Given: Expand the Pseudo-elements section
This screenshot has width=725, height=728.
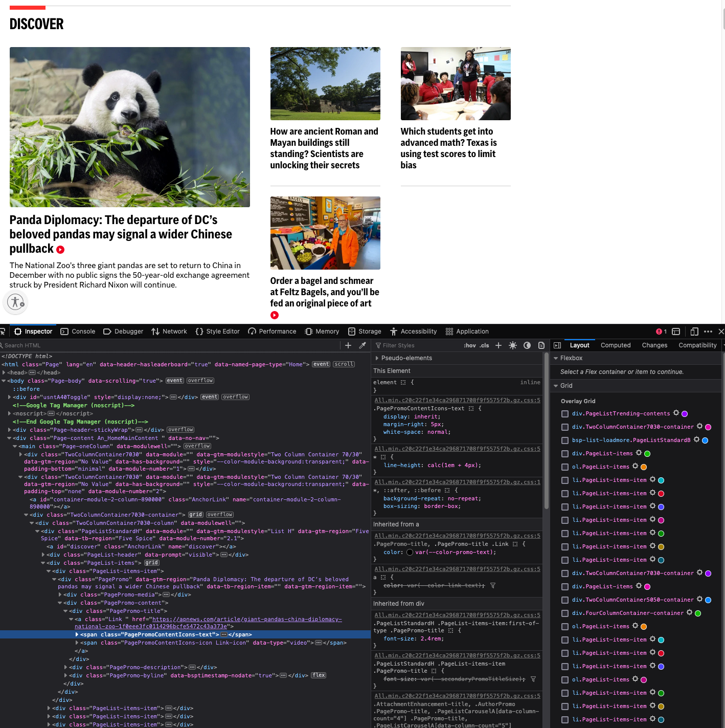Looking at the screenshot, I should tap(377, 358).
